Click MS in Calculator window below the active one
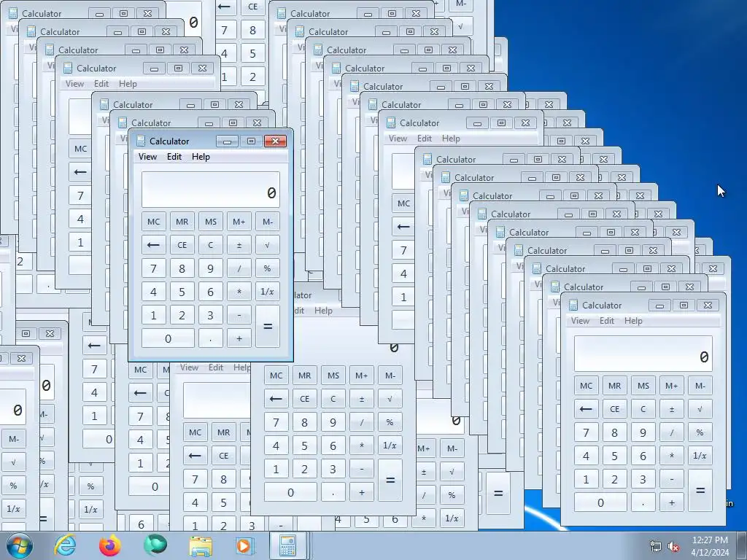Image resolution: width=747 pixels, height=560 pixels. 333,376
